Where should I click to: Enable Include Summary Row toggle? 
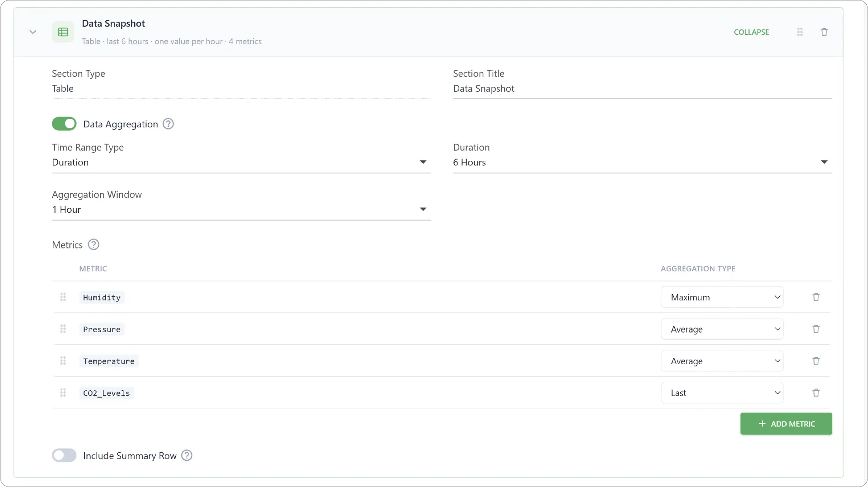point(64,455)
